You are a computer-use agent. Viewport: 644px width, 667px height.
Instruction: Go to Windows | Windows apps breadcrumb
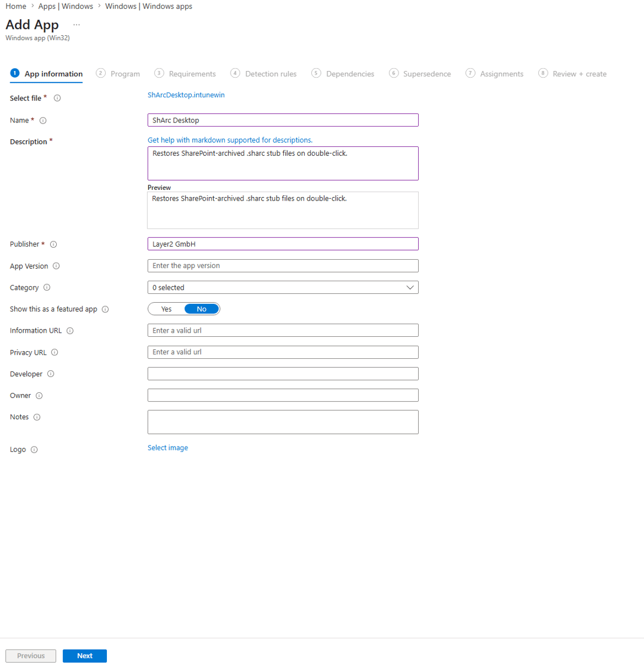(149, 7)
